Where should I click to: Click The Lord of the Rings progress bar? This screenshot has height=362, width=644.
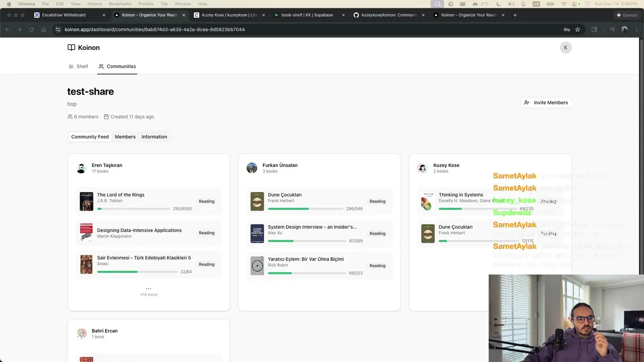tap(133, 209)
